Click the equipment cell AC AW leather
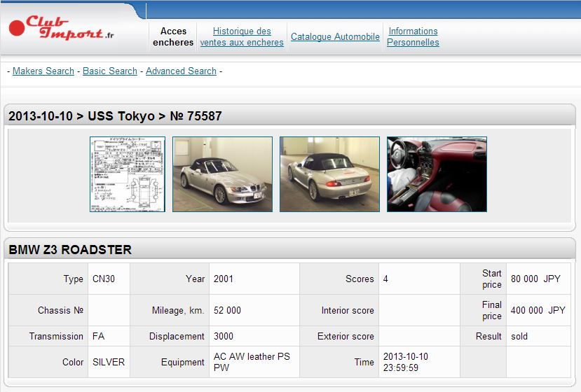The image size is (581, 392). tap(252, 362)
